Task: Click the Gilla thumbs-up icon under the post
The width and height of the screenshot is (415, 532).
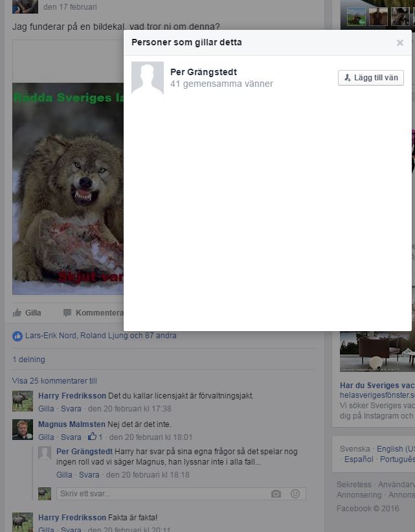Action: 17,313
